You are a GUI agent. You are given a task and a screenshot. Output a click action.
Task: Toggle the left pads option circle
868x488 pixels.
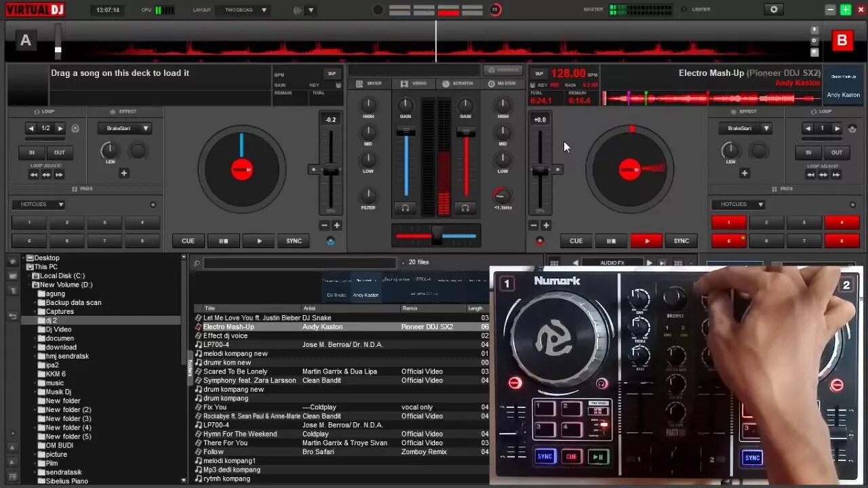click(x=153, y=205)
